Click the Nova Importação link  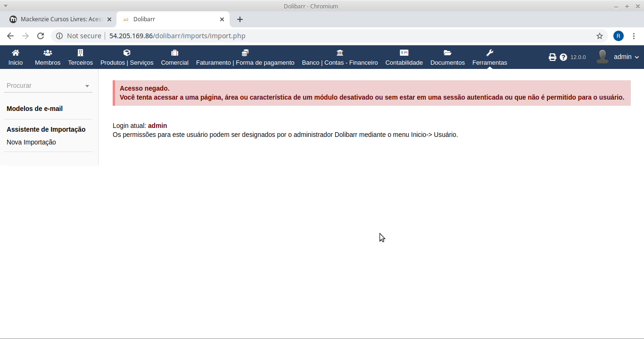31,142
